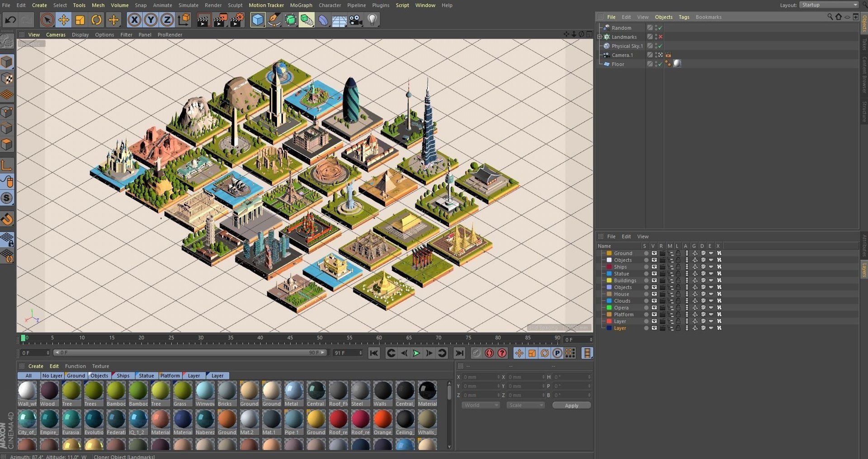Select the Rotate tool

(x=96, y=20)
